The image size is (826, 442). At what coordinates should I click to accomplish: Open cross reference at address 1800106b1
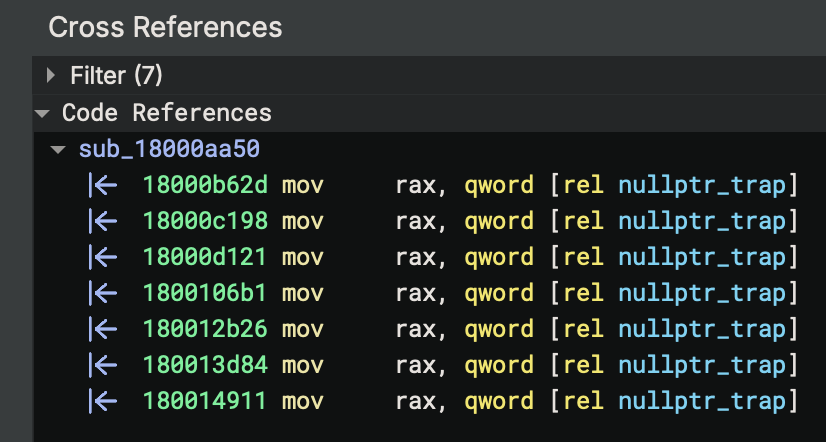click(205, 293)
